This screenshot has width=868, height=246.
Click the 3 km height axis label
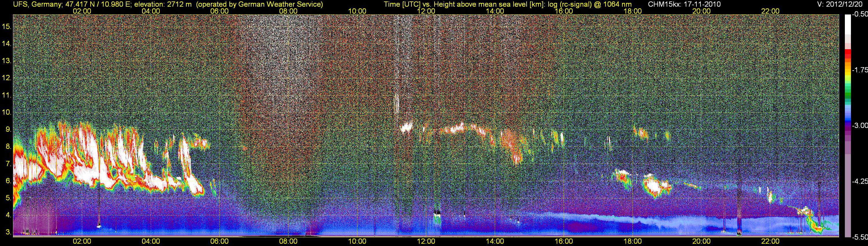click(x=8, y=232)
